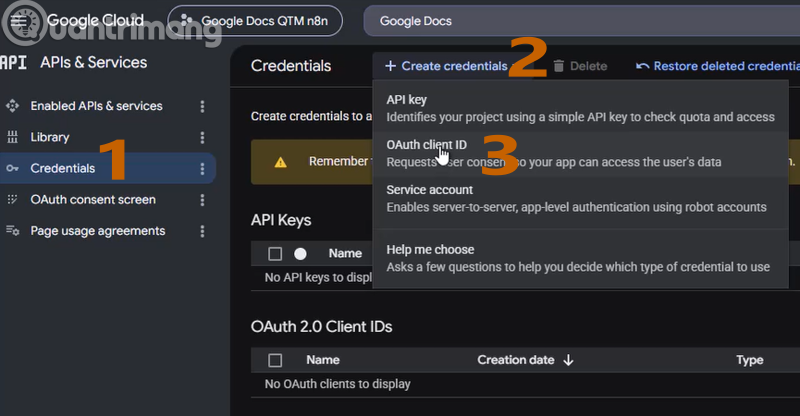Click the status circle in API Keys header
The width and height of the screenshot is (800, 416).
tap(301, 254)
